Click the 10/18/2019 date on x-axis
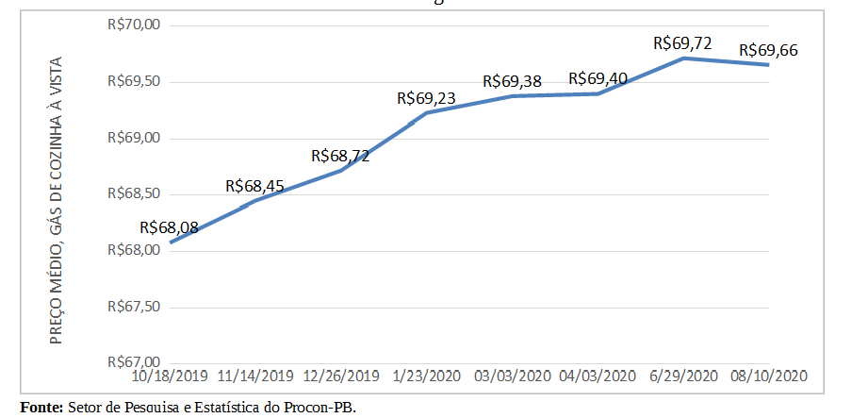The image size is (868, 418). tap(170, 376)
